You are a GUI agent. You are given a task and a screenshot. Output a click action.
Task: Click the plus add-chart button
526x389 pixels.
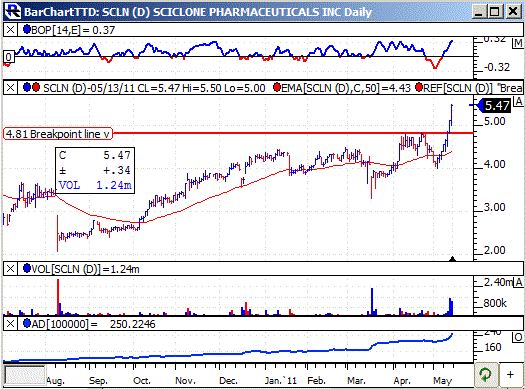click(x=510, y=375)
